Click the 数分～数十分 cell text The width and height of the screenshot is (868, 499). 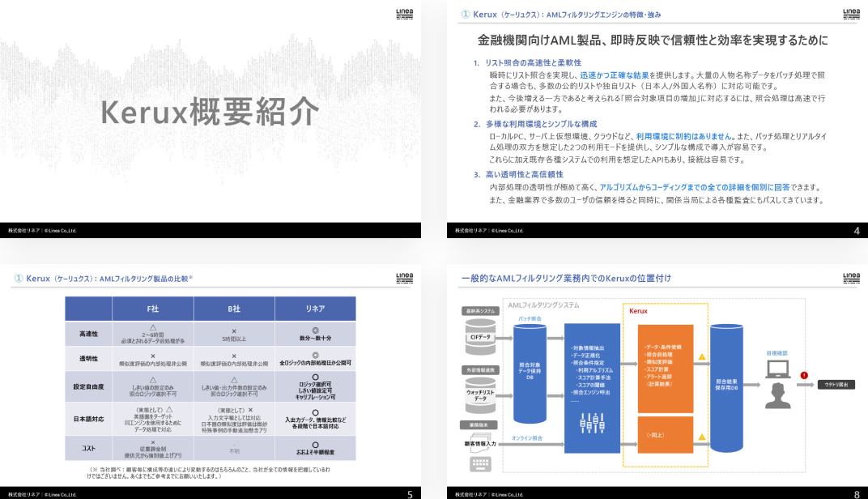pos(316,338)
